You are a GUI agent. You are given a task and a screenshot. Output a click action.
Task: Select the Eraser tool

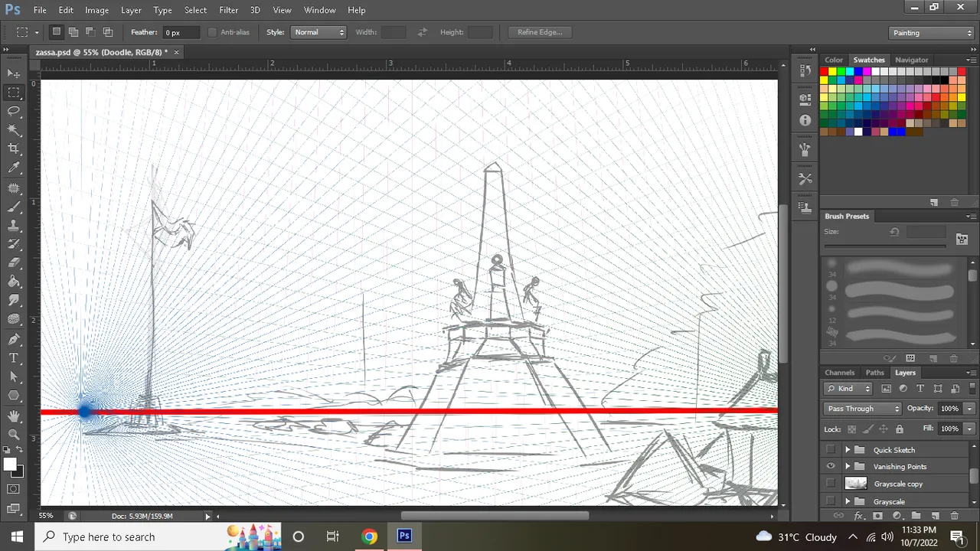click(14, 263)
